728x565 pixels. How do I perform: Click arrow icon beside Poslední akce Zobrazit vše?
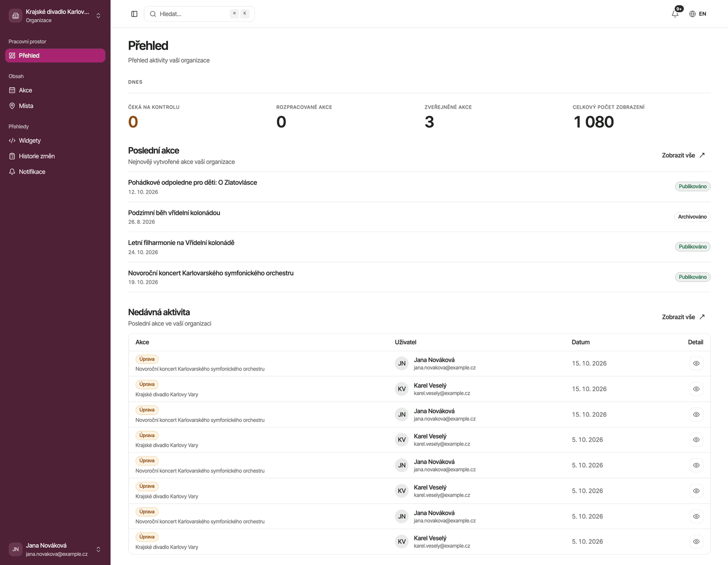click(x=702, y=155)
